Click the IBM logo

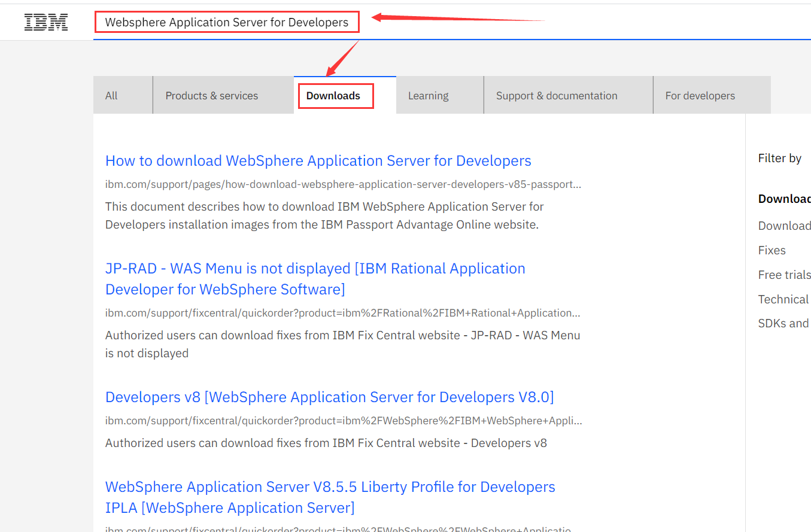46,23
